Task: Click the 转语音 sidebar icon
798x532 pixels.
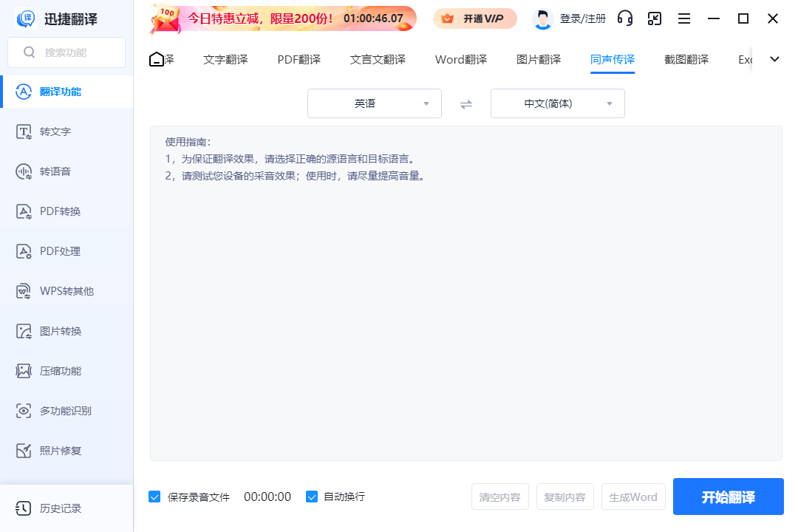Action: [x=24, y=171]
